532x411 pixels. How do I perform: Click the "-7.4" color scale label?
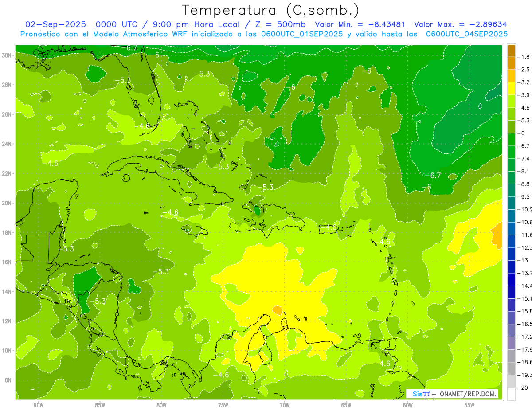[x=524, y=159]
